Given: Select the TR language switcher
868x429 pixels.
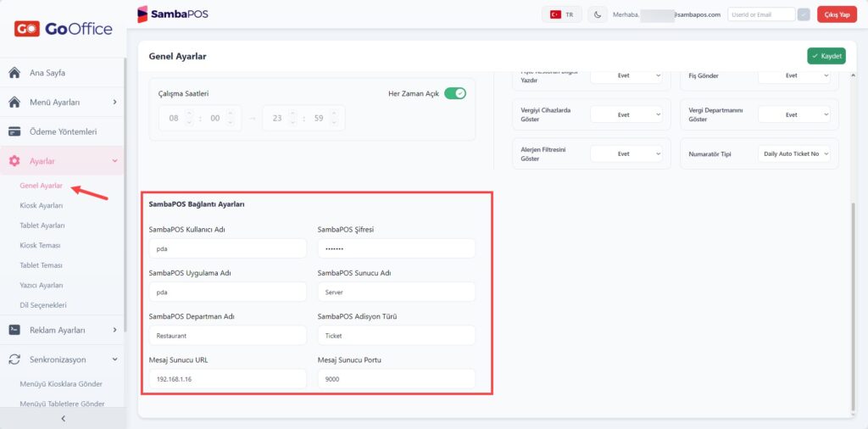Looking at the screenshot, I should 562,15.
